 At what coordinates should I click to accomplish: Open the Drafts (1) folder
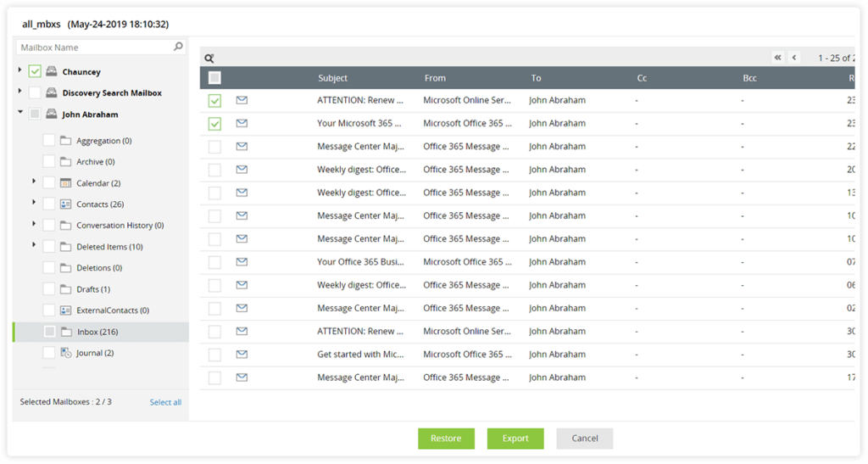pyautogui.click(x=93, y=289)
